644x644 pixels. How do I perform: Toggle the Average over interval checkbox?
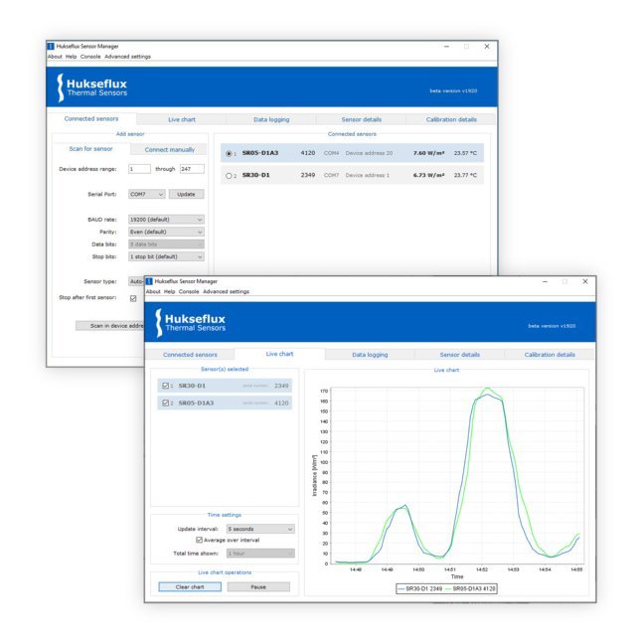(x=200, y=540)
